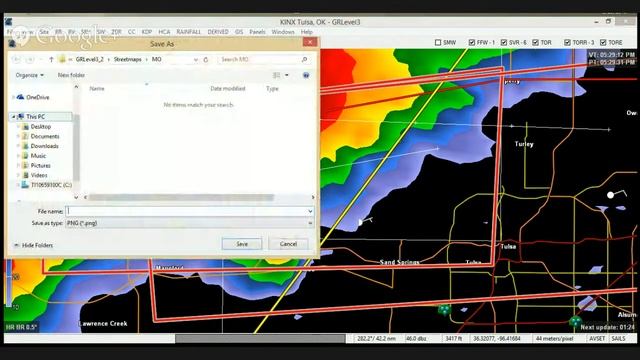Open the HCA product menu
Image resolution: width=640 pixels, height=360 pixels.
pos(164,32)
